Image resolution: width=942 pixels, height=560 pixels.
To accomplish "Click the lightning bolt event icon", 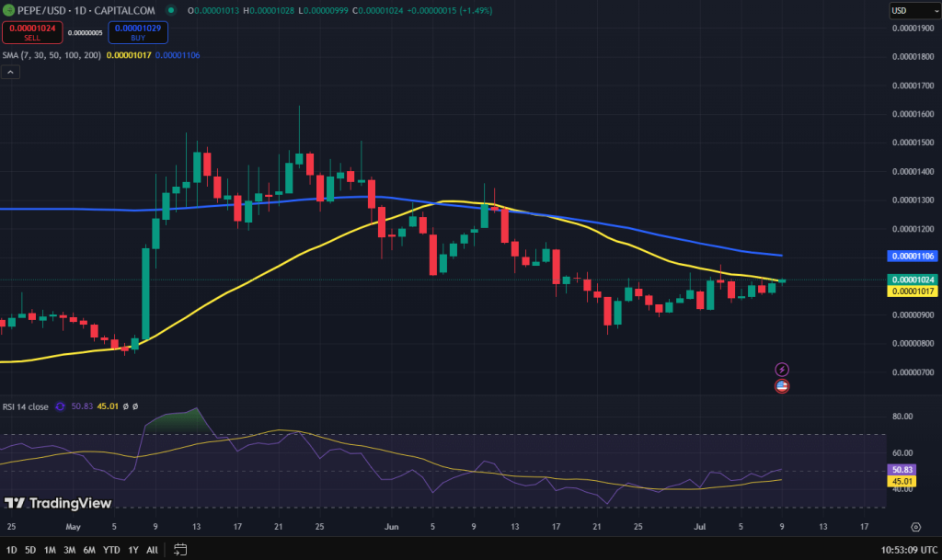I will 782,369.
